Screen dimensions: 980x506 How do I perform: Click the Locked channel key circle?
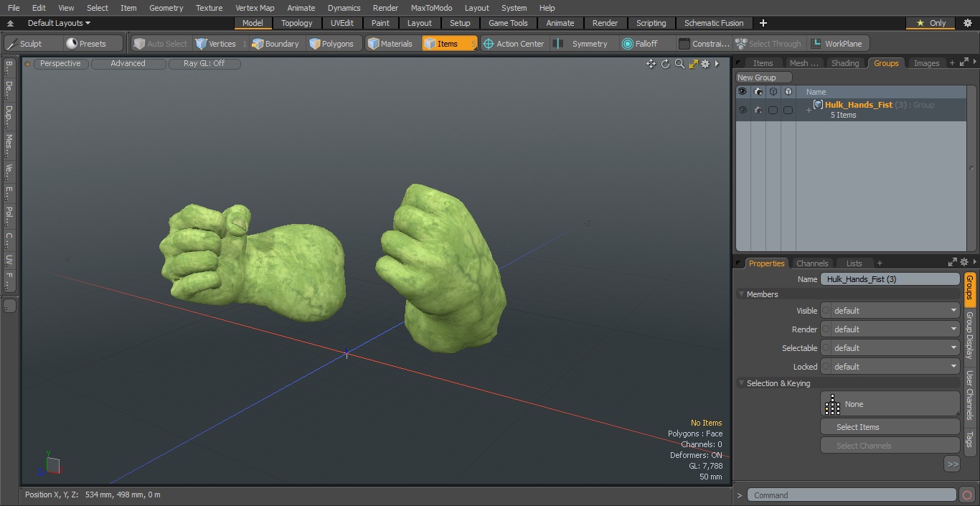[x=826, y=367]
